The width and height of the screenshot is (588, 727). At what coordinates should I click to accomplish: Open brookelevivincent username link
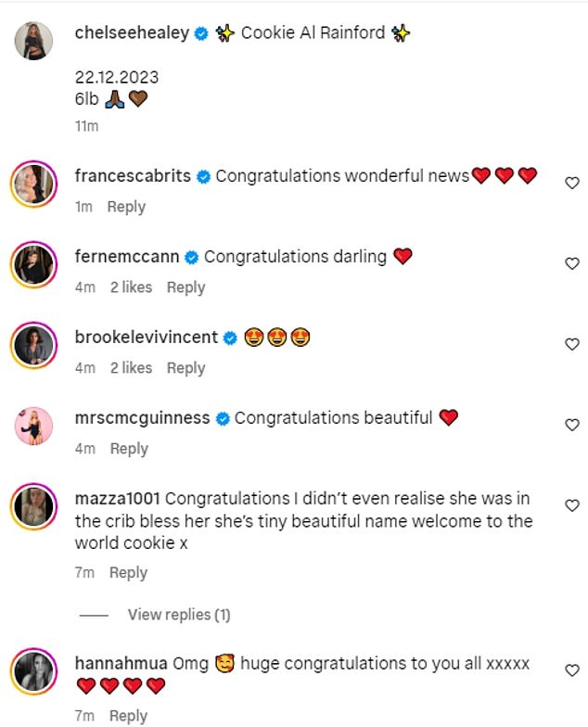(x=147, y=338)
